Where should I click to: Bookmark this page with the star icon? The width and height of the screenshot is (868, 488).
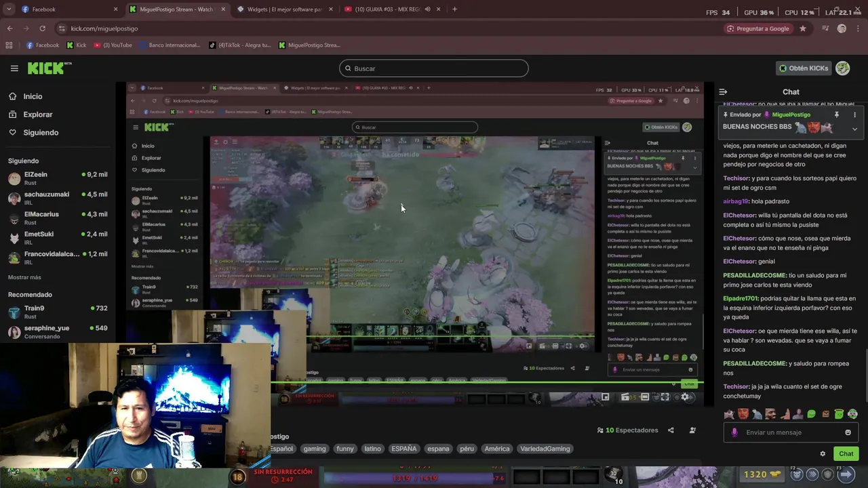(x=803, y=28)
